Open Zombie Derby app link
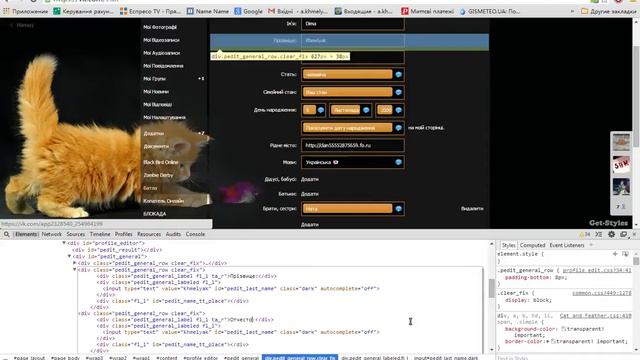This screenshot has width=640, height=360. tap(158, 175)
